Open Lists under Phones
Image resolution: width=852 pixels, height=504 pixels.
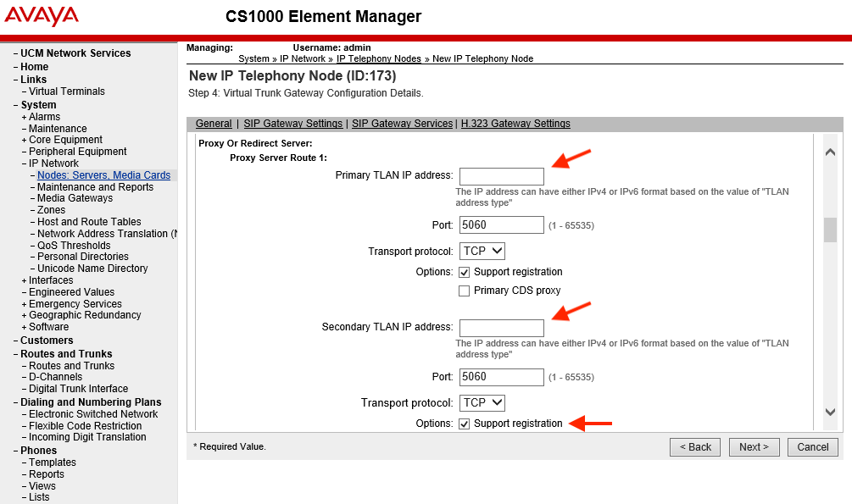[39, 497]
